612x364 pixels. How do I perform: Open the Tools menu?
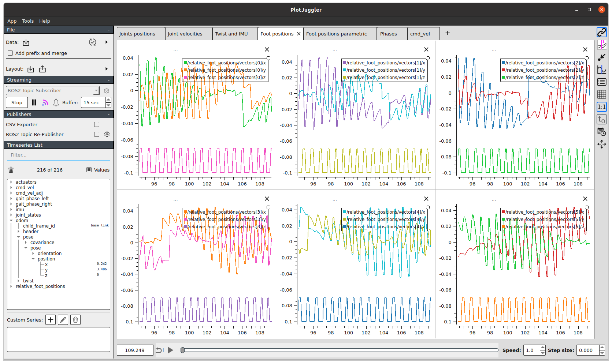(28, 21)
